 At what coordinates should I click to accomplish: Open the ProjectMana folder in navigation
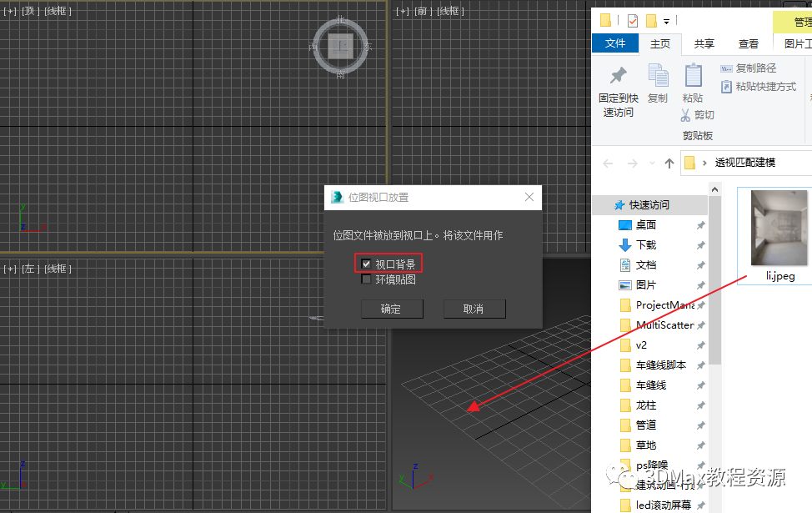665,304
